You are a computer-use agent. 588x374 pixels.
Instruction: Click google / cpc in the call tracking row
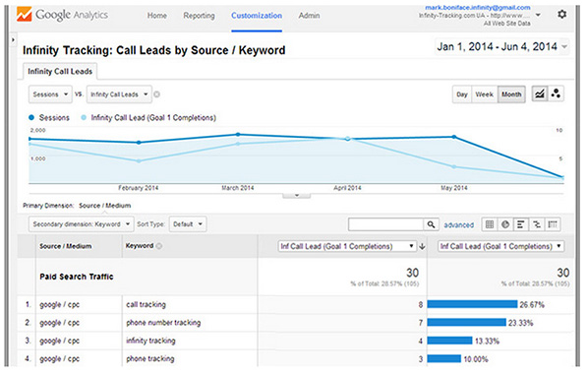(60, 304)
